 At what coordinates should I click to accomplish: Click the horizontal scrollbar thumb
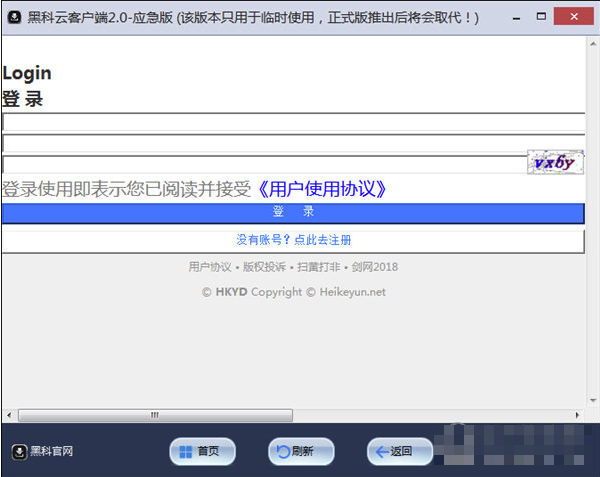(155, 415)
